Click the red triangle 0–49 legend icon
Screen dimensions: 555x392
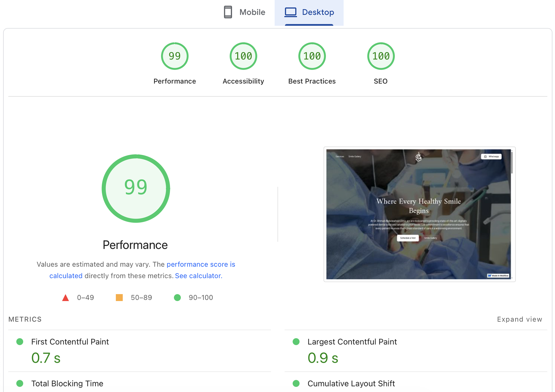(x=66, y=298)
